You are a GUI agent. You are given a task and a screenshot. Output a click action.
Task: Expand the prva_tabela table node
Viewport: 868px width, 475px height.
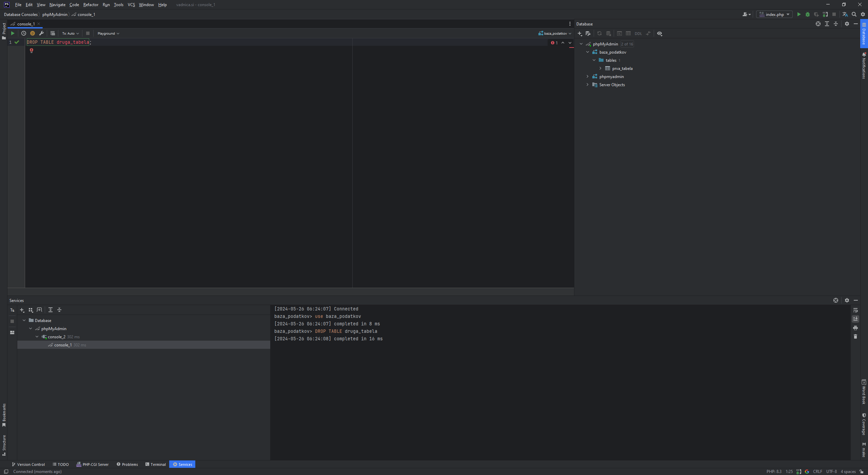point(600,69)
